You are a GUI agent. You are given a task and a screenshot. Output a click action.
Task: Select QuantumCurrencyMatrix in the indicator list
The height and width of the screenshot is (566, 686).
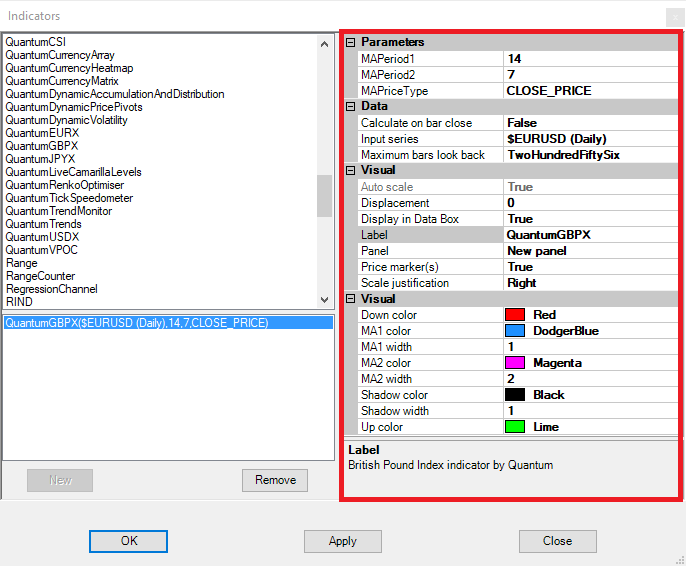[62, 81]
